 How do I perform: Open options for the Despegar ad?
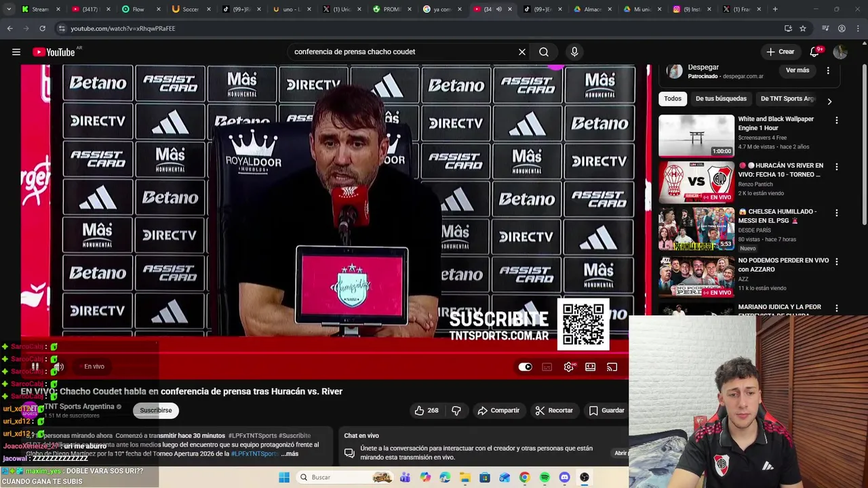point(828,70)
